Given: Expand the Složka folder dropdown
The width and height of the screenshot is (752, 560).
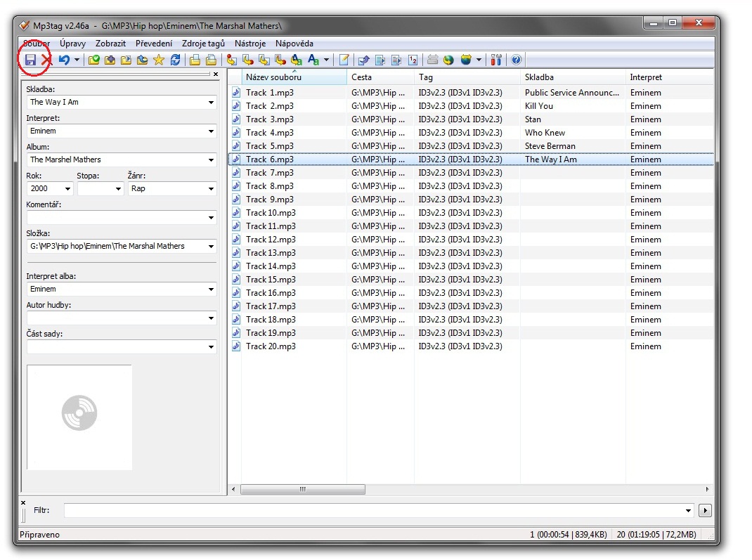Looking at the screenshot, I should 211,246.
